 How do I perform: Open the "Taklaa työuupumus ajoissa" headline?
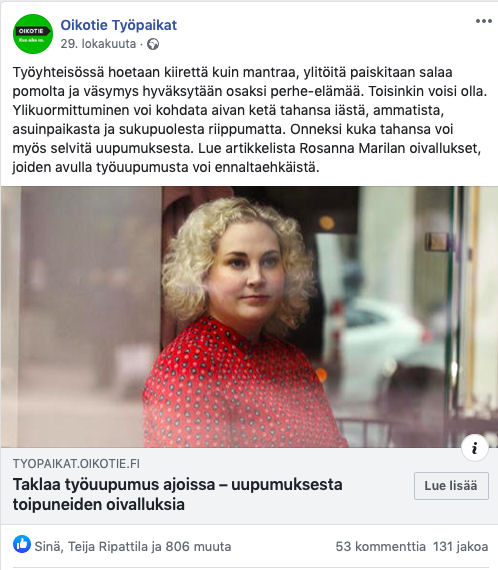pos(177,494)
